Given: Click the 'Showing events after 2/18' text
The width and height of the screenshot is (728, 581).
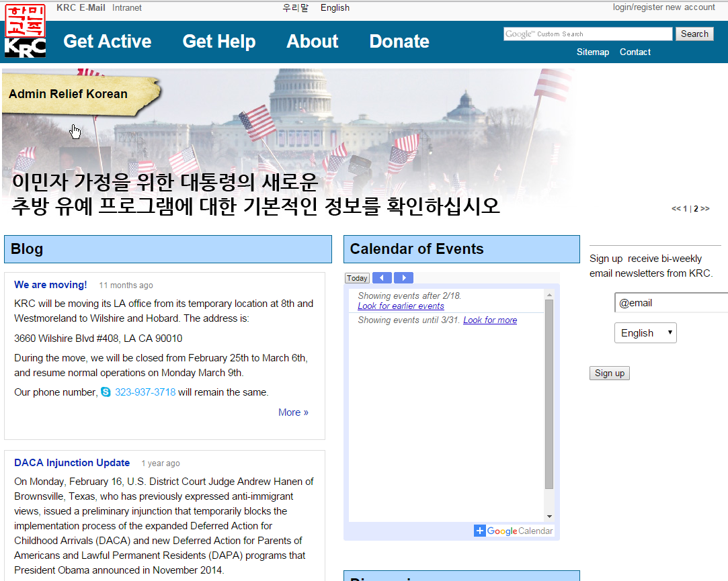Looking at the screenshot, I should (x=409, y=296).
